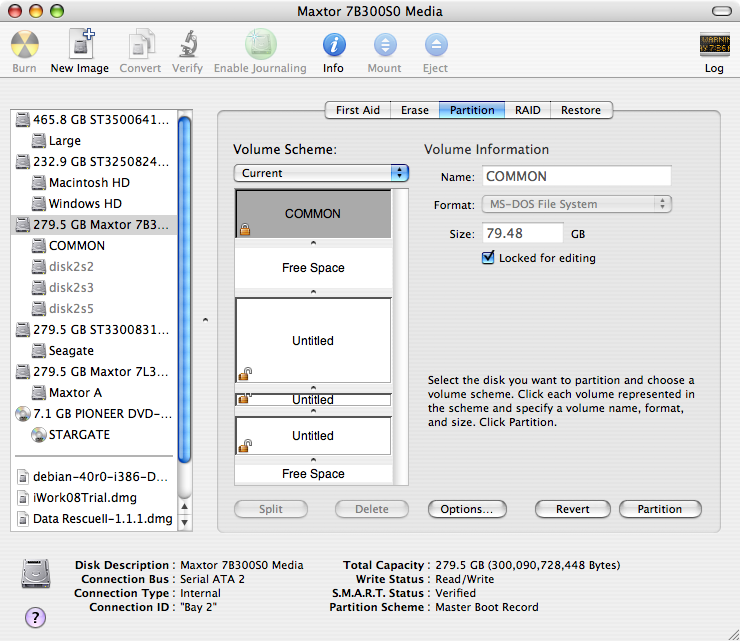Click the Convert toolbar icon
The height and width of the screenshot is (641, 740).
(x=140, y=45)
